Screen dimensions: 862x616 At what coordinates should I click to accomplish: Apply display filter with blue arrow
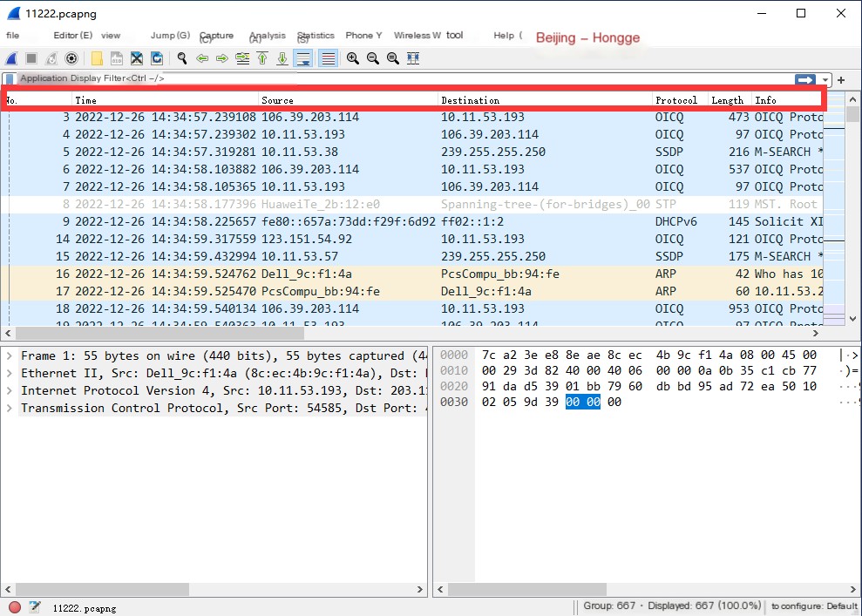804,79
